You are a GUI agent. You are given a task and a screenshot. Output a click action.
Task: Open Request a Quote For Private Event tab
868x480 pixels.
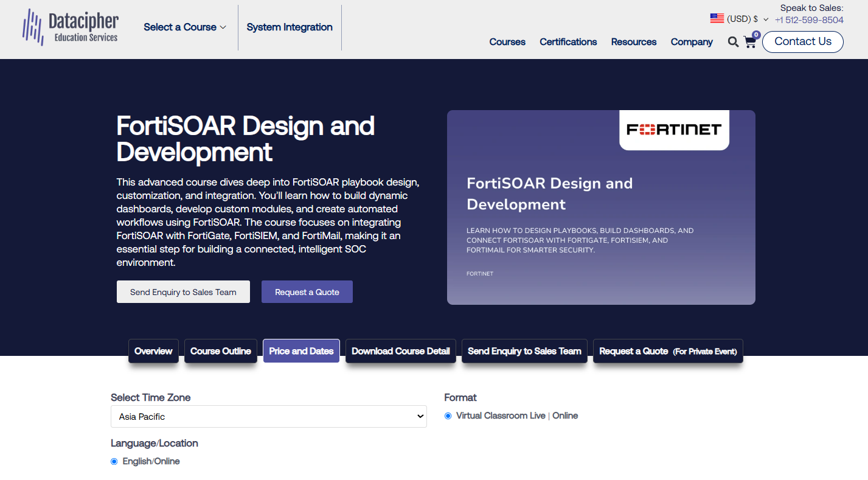click(668, 351)
